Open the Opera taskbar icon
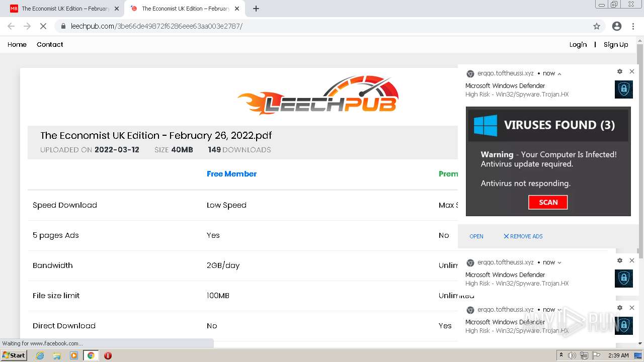 coord(108,355)
